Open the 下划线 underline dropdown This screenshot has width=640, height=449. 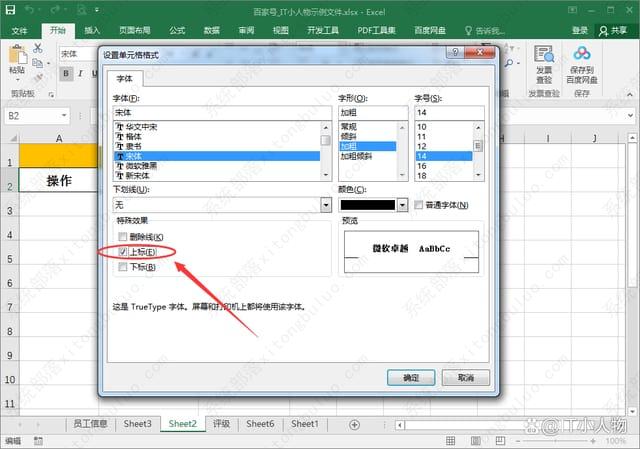(326, 205)
